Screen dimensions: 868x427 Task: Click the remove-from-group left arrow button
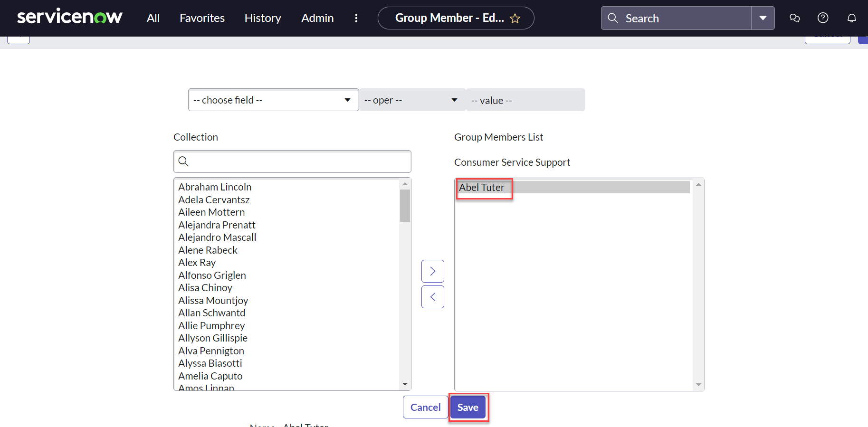pyautogui.click(x=432, y=297)
